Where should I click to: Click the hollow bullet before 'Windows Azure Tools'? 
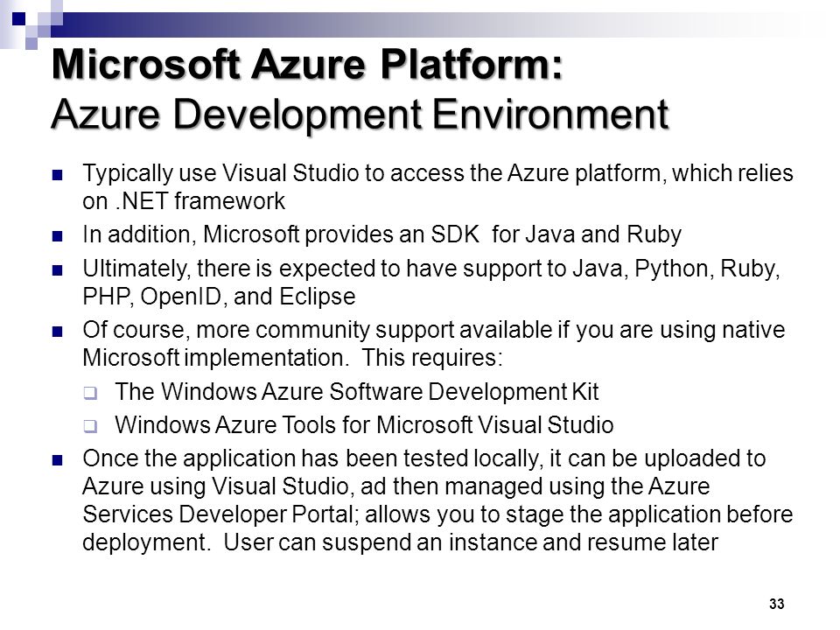(90, 426)
